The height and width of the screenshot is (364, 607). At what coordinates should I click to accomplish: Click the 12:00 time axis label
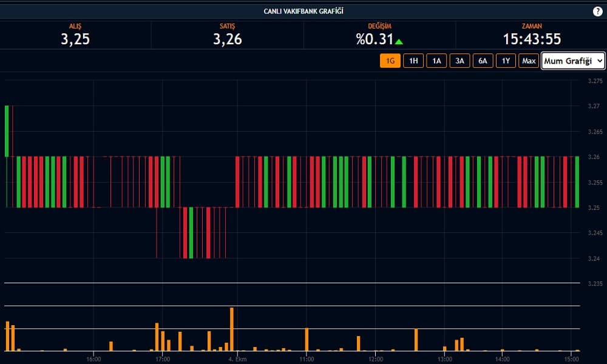point(375,359)
